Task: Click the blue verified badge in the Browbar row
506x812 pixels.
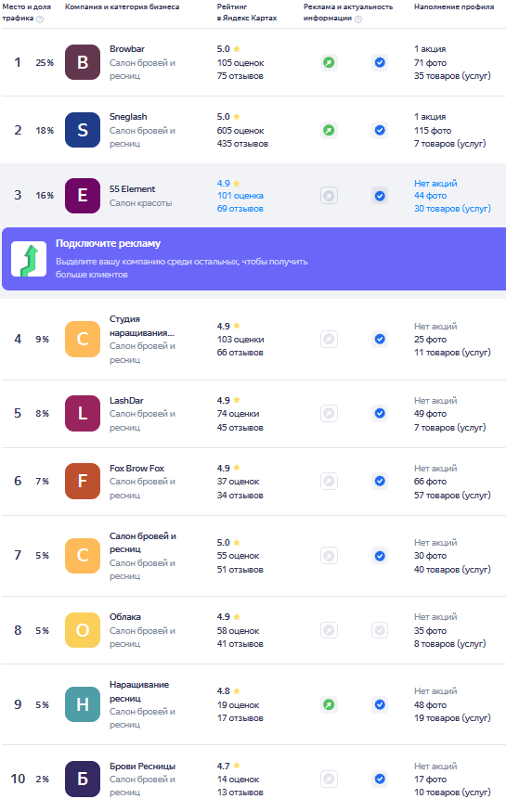Action: [380, 63]
